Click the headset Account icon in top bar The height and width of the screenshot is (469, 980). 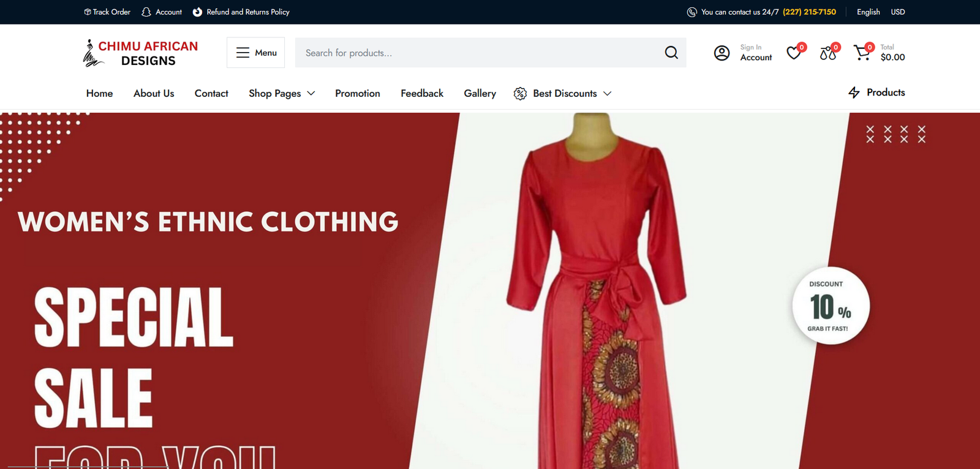[x=146, y=12]
